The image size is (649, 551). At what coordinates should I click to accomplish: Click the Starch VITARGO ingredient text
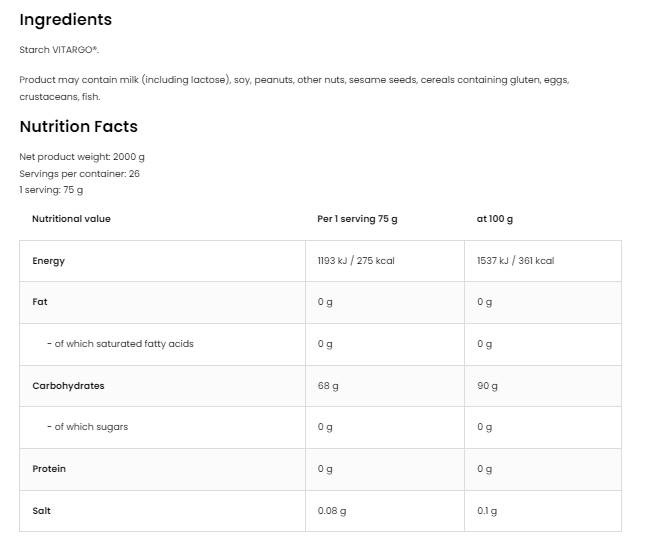click(x=59, y=50)
